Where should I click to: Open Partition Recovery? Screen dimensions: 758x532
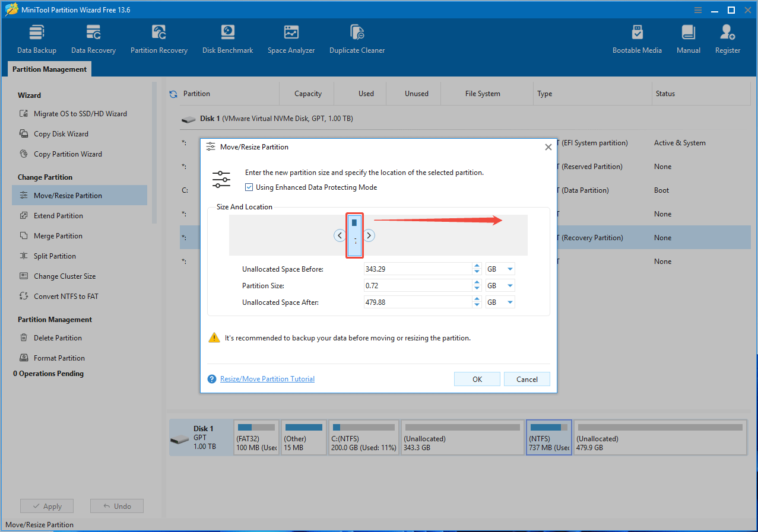coord(158,37)
